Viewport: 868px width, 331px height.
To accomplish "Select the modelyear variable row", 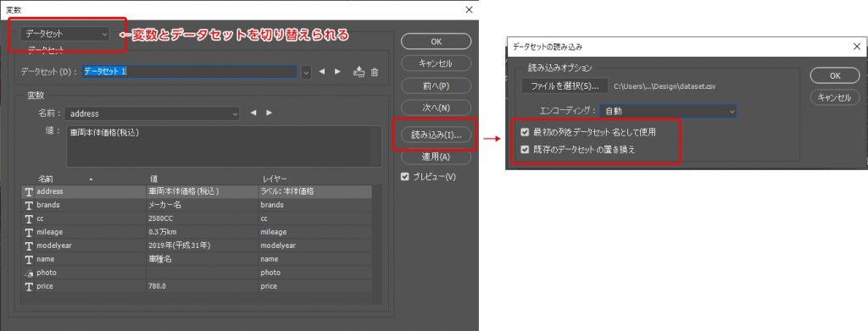I will [x=197, y=245].
